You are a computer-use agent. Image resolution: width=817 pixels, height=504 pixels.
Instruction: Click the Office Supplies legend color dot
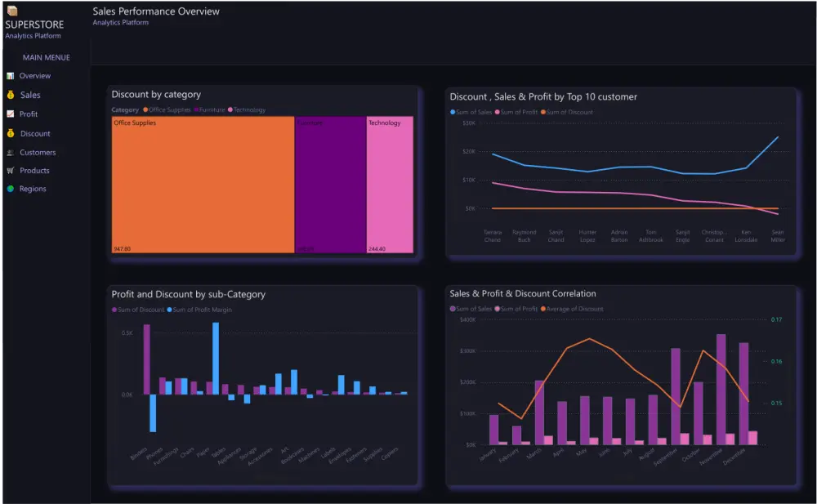click(x=145, y=110)
